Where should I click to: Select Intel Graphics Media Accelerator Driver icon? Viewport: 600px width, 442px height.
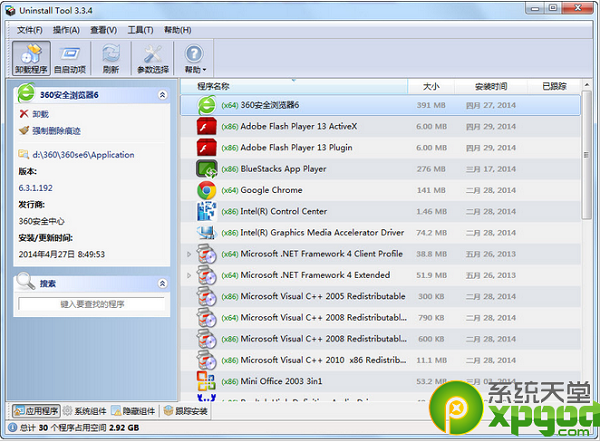207,232
